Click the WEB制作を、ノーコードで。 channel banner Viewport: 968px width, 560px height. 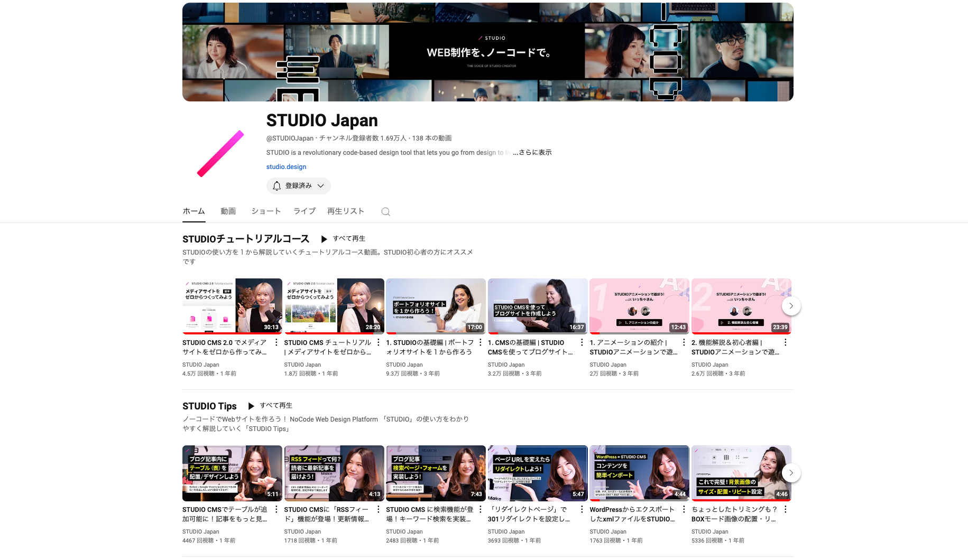pos(488,52)
